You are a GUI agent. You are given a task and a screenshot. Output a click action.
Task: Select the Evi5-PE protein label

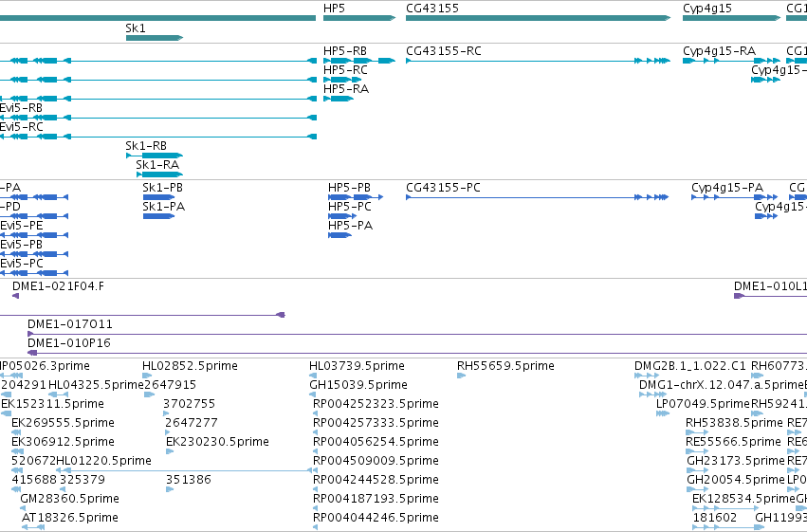pyautogui.click(x=22, y=226)
